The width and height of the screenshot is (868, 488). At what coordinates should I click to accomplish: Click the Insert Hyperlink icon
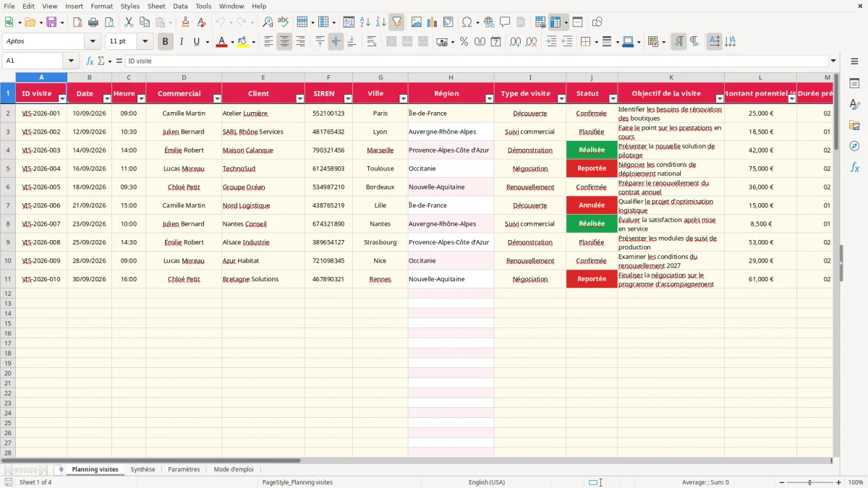pyautogui.click(x=490, y=22)
